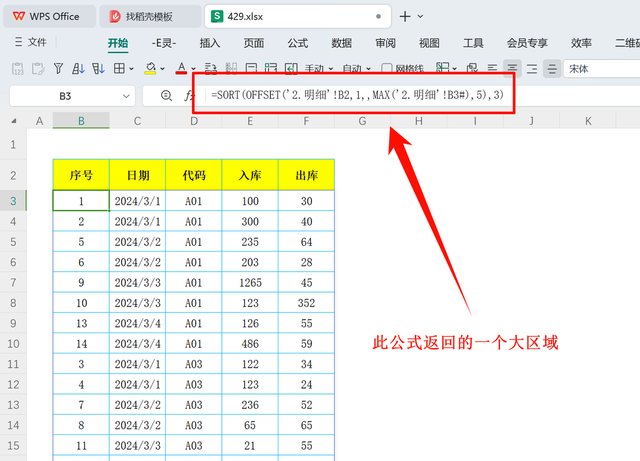Open the font color dropdown arrow
640x461 pixels.
[x=193, y=69]
